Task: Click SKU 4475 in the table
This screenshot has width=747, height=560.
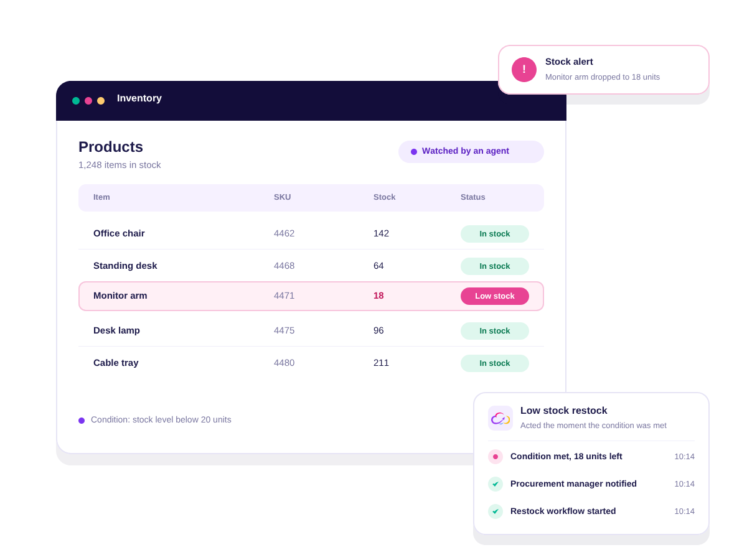Action: pyautogui.click(x=284, y=330)
